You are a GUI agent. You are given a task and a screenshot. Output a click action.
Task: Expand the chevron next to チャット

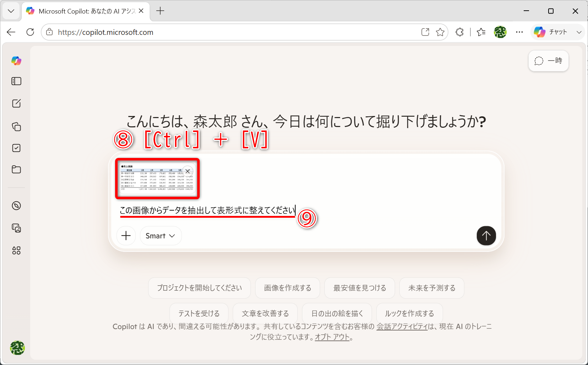(579, 32)
